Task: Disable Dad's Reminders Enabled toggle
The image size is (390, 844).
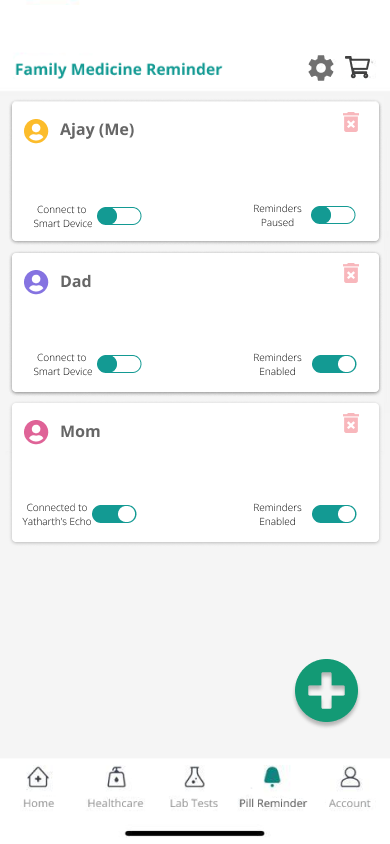Action: pyautogui.click(x=334, y=364)
